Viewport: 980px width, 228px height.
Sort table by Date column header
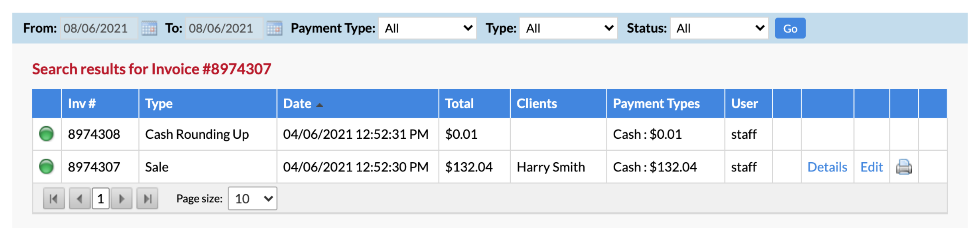(297, 104)
